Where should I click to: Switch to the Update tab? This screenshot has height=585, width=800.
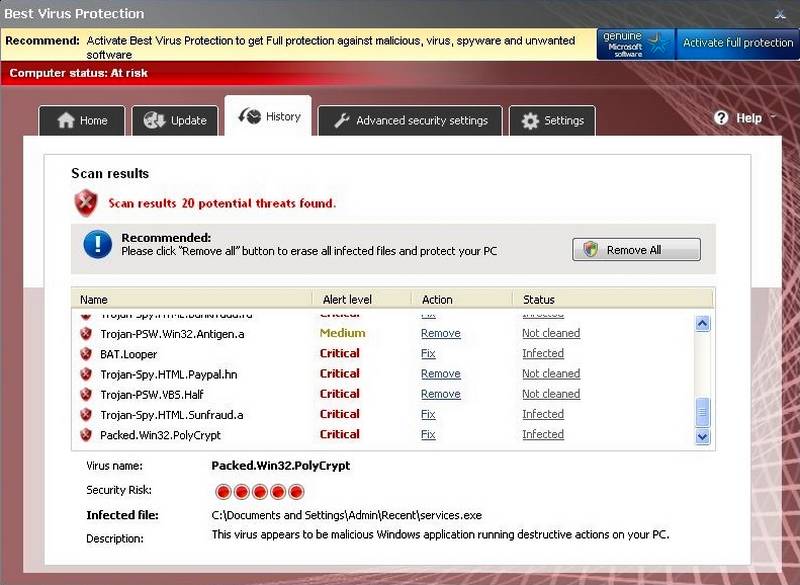click(x=175, y=120)
